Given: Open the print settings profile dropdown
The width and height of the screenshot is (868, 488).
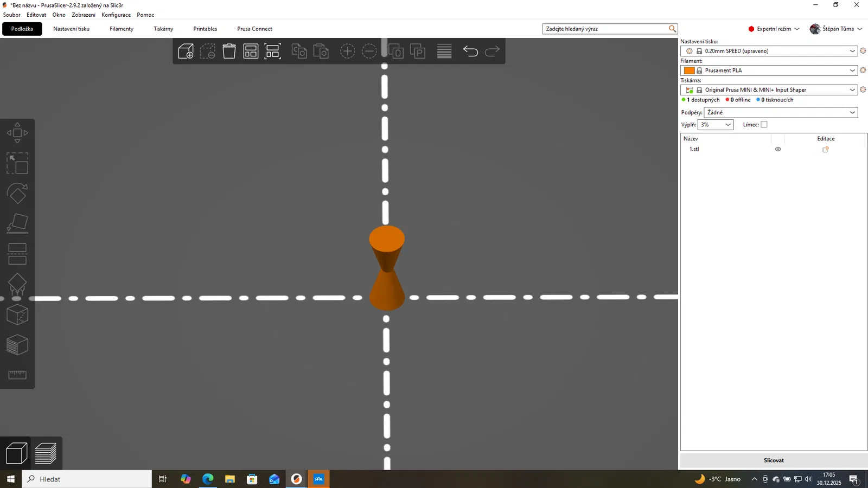Looking at the screenshot, I should [769, 51].
